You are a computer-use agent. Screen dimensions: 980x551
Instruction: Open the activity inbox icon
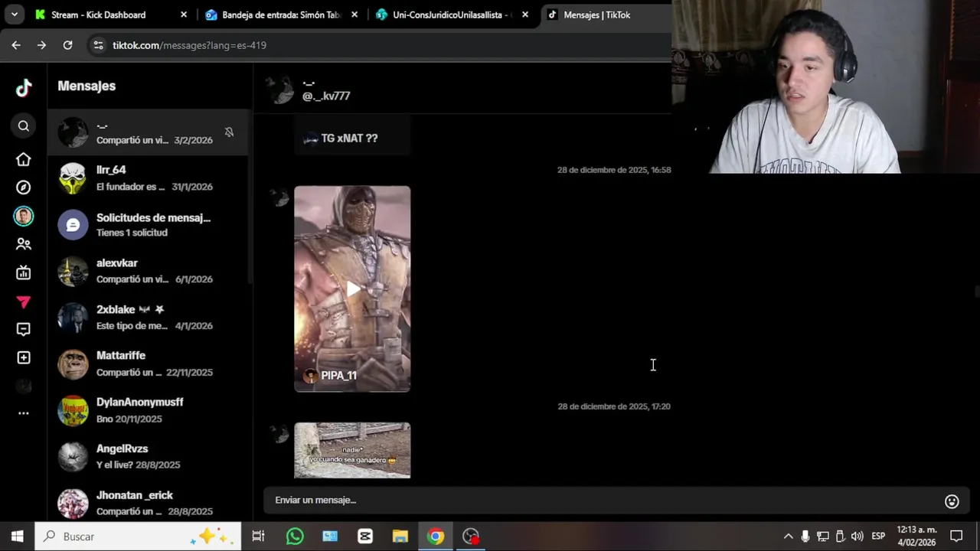[24, 329]
